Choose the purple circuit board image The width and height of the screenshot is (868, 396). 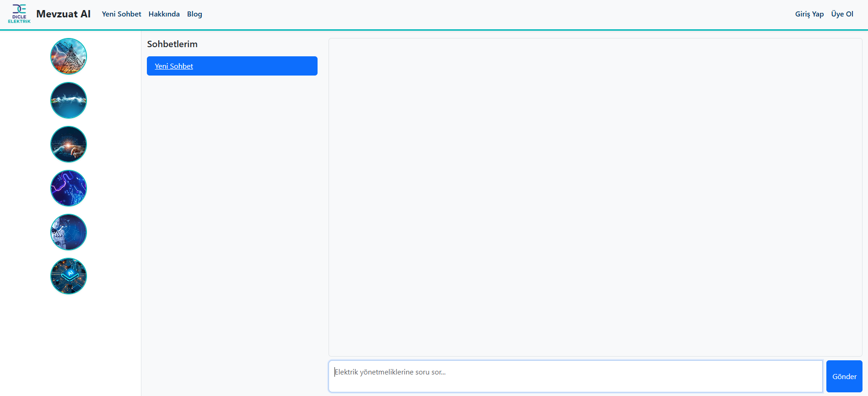(69, 188)
